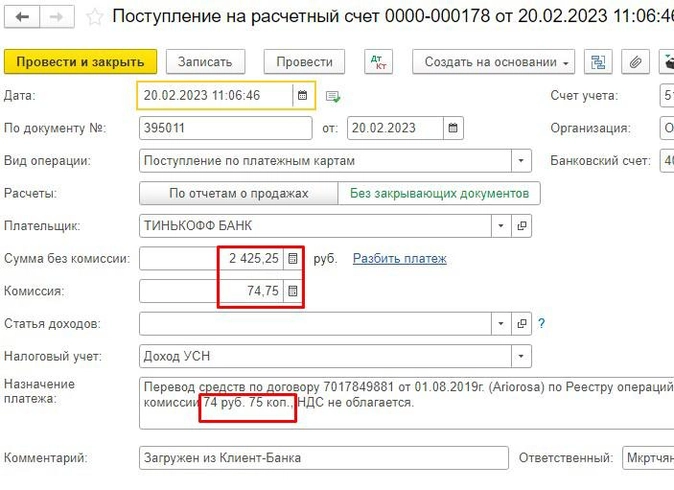This screenshot has height=490, width=674.
Task: Expand the Налоговый учет dropdown
Action: tap(522, 356)
